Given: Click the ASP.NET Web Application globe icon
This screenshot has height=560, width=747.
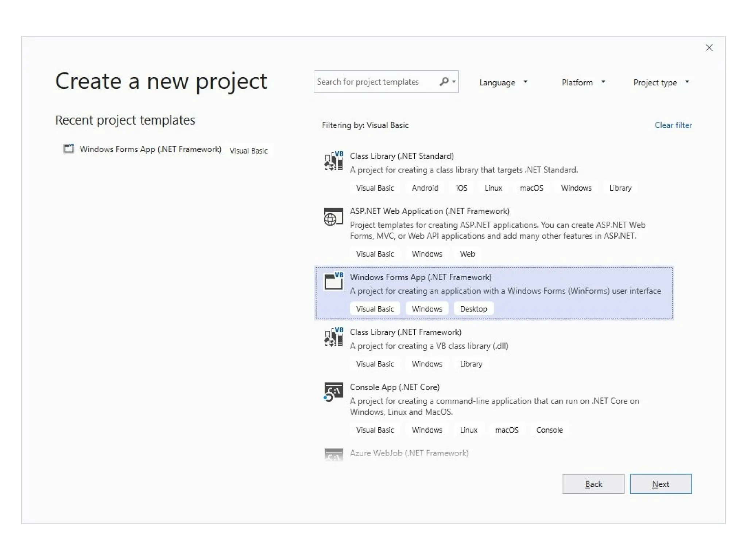Looking at the screenshot, I should pyautogui.click(x=333, y=217).
